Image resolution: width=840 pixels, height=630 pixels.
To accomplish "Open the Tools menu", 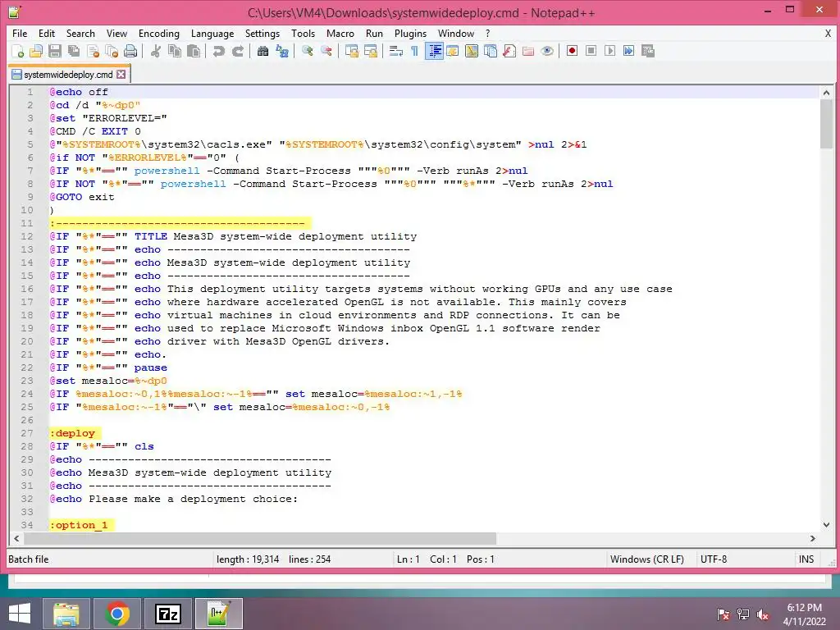I will pos(303,33).
